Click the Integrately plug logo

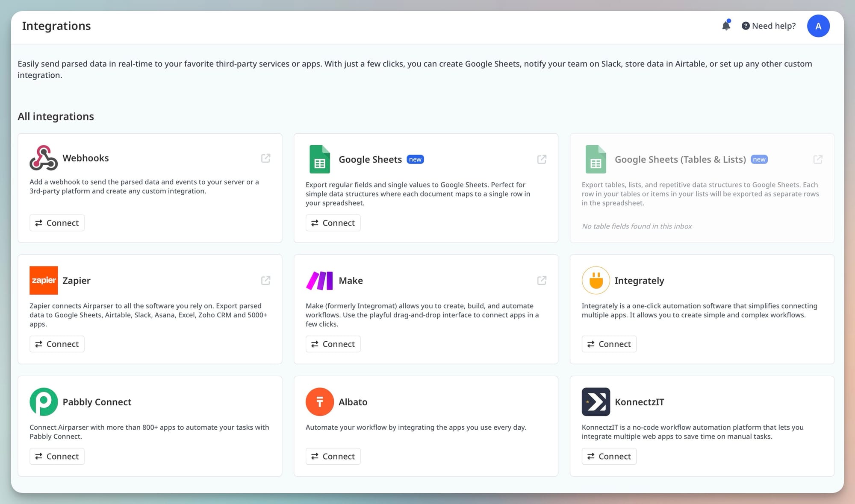coord(596,281)
